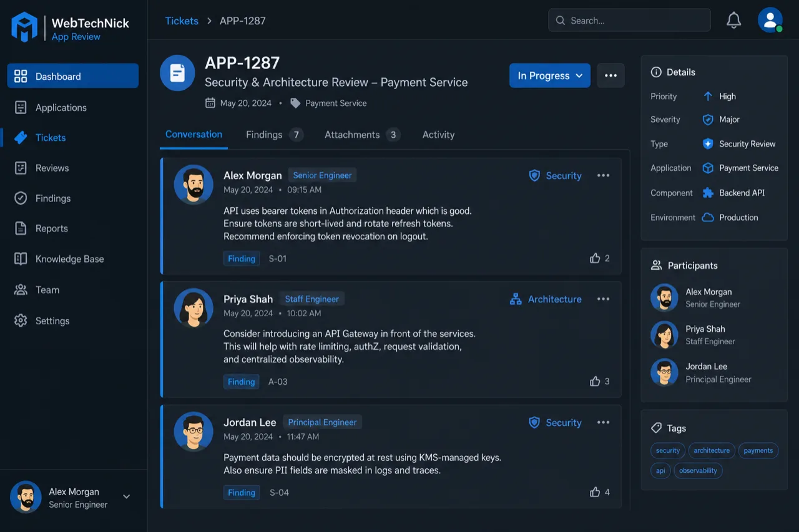Expand the Alex Morgan account menu chevron

pyautogui.click(x=126, y=497)
